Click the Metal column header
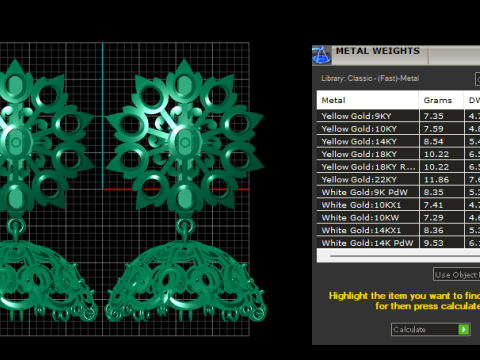Viewport: 480px width, 360px height. click(x=368, y=100)
